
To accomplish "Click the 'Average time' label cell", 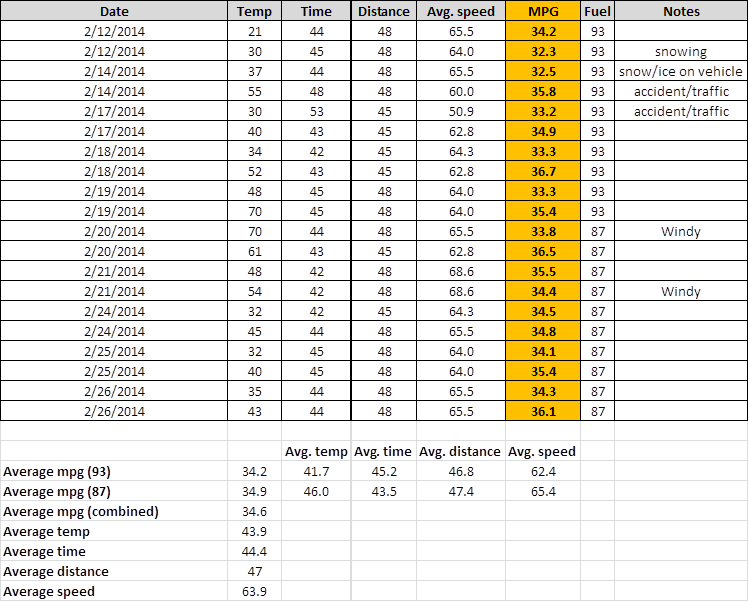I will tap(114, 551).
